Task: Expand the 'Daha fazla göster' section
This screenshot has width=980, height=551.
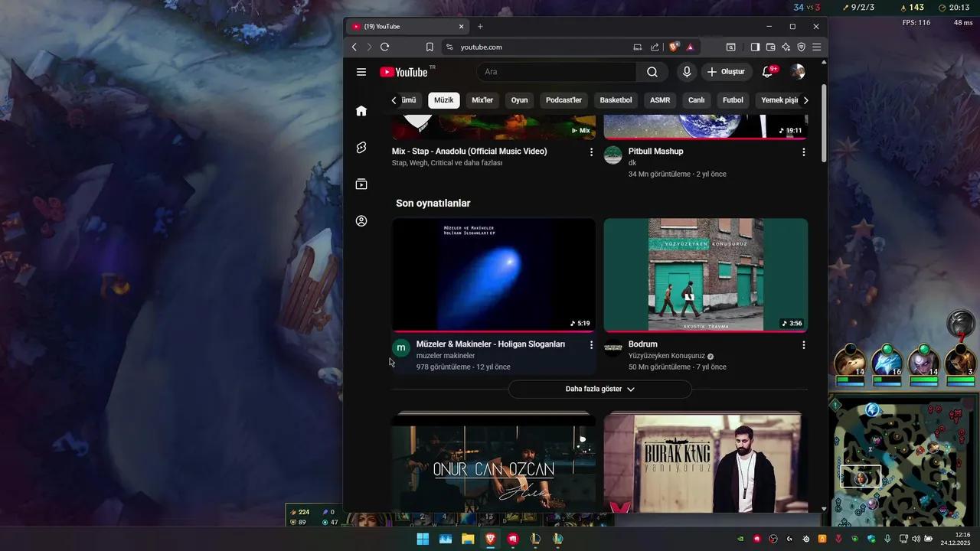Action: click(x=599, y=389)
